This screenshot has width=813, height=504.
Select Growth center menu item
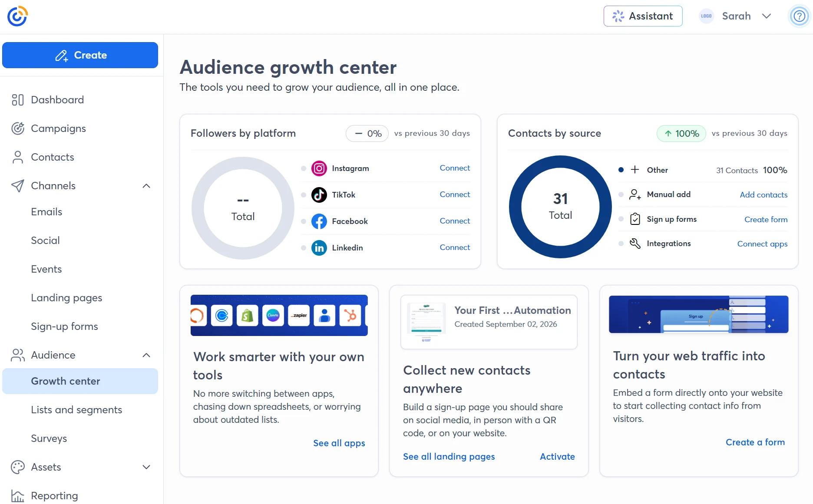pyautogui.click(x=80, y=381)
